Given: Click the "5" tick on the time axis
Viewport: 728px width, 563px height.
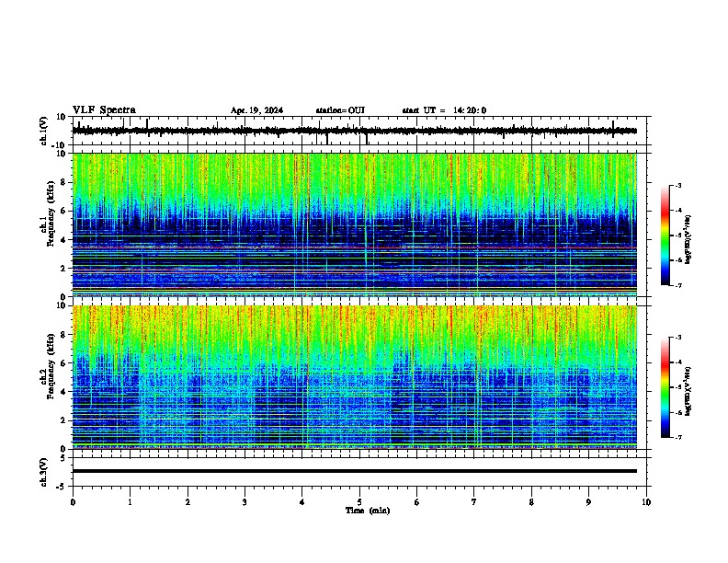Looking at the screenshot, I should (359, 502).
